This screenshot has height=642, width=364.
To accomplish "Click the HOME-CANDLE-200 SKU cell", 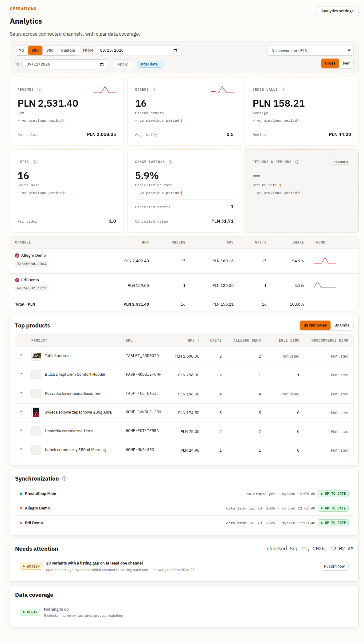I will pyautogui.click(x=143, y=412).
